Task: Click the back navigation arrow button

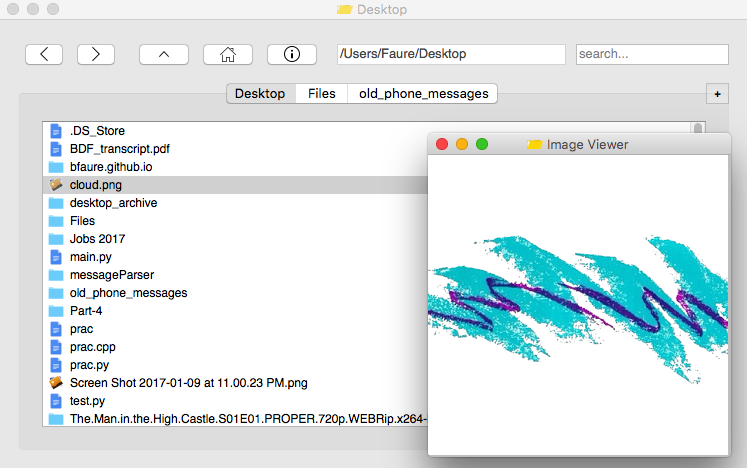Action: [44, 54]
